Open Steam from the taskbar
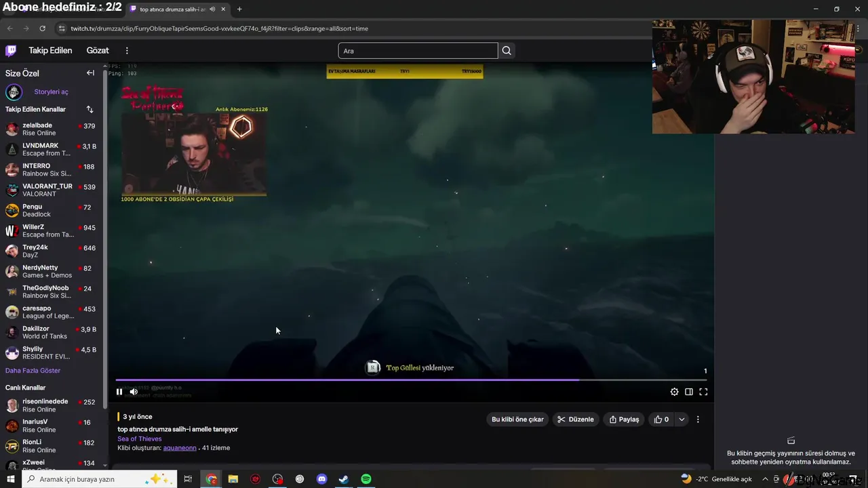868x488 pixels. [344, 479]
